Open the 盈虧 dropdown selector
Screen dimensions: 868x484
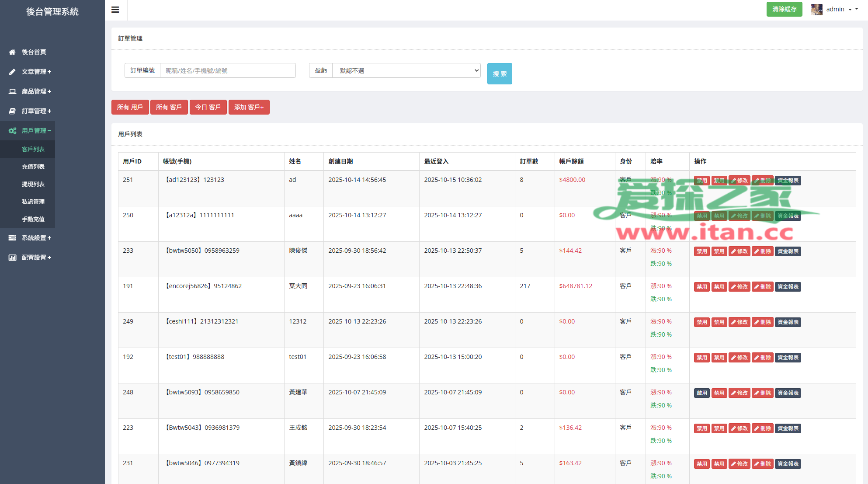pyautogui.click(x=406, y=70)
